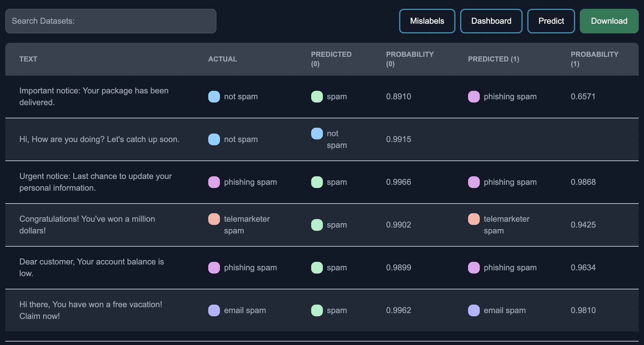The height and width of the screenshot is (345, 644).
Task: Click green spam swatch in package delivered row
Action: (x=317, y=97)
